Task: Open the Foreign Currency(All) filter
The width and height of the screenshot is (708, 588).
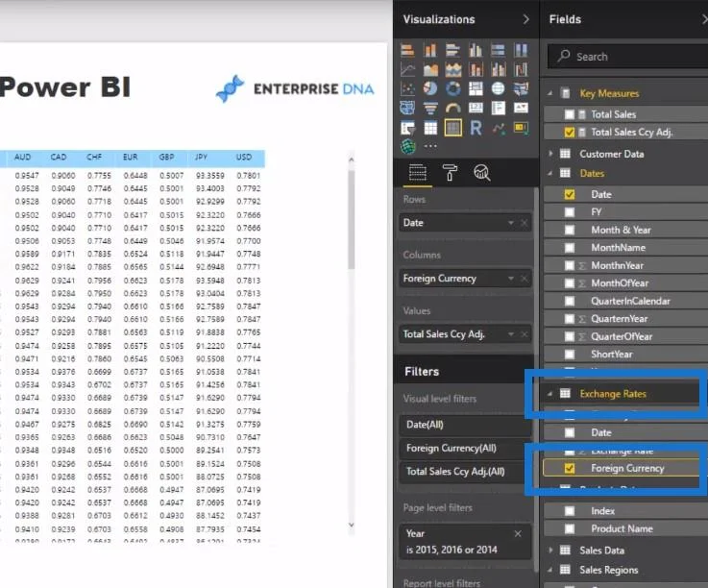Action: coord(465,448)
